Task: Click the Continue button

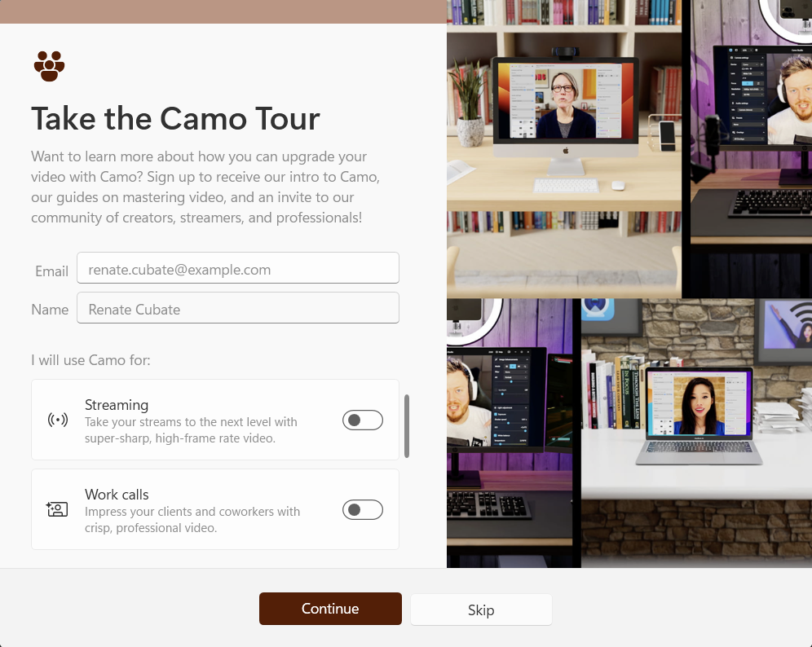Action: [x=330, y=609]
